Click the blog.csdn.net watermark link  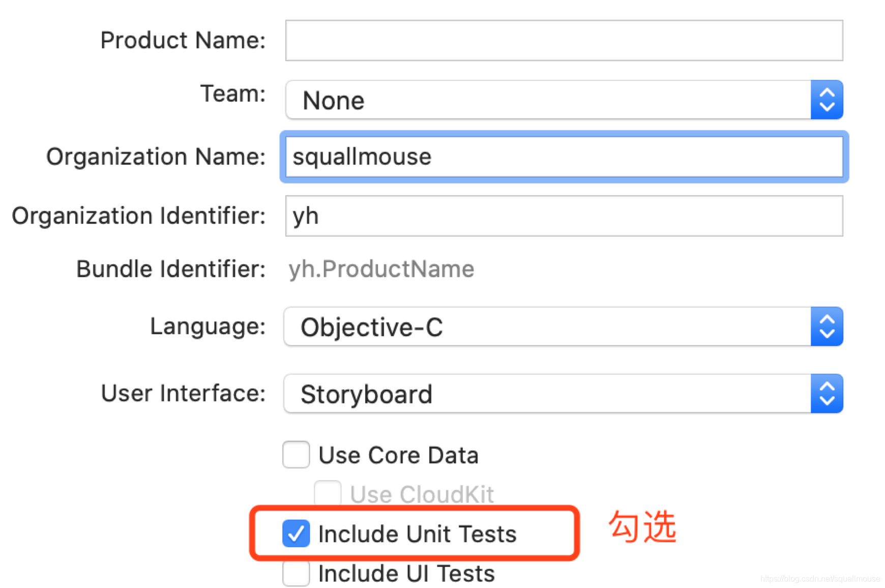[x=820, y=579]
